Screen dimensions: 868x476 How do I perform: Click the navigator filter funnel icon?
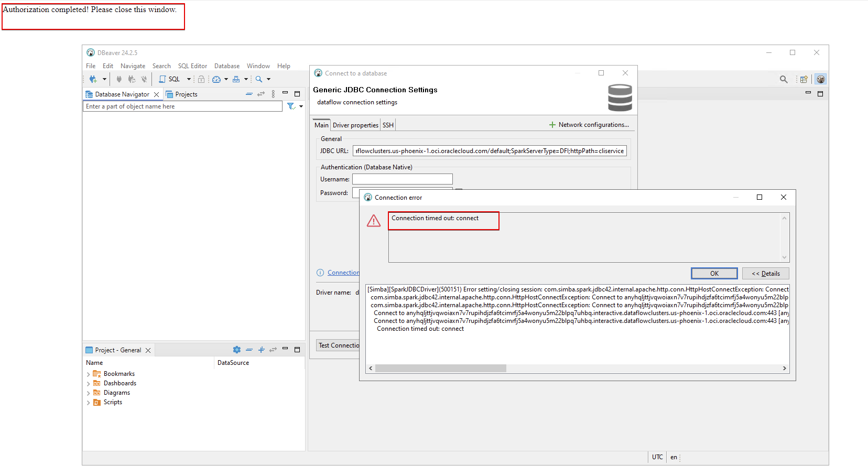point(291,106)
